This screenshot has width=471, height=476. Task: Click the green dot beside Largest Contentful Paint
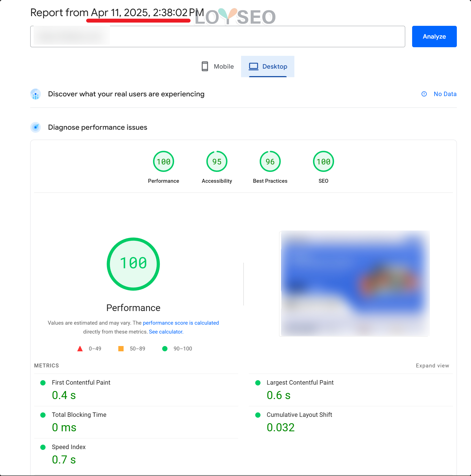tap(258, 383)
